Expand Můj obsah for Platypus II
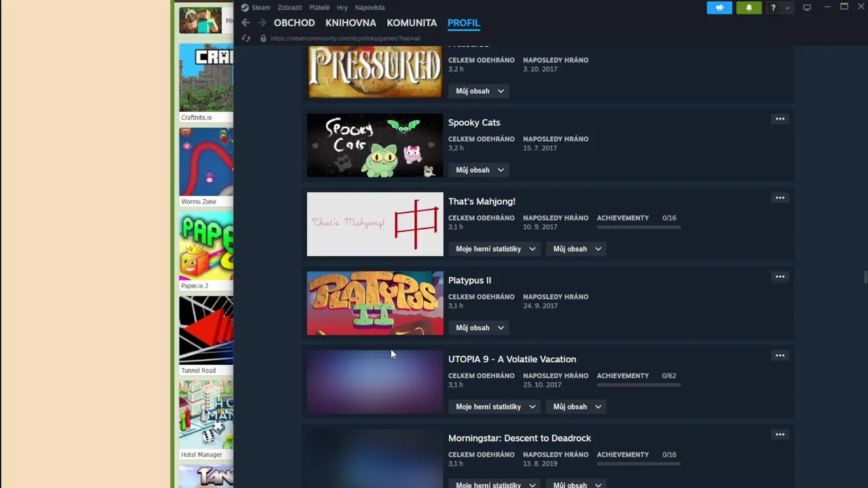Viewport: 868px width, 488px height. pos(479,328)
